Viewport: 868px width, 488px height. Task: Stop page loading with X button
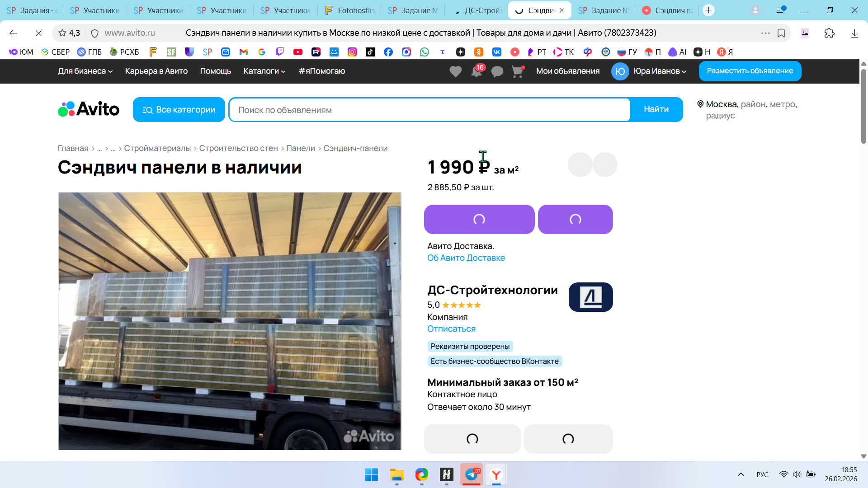[x=38, y=33]
